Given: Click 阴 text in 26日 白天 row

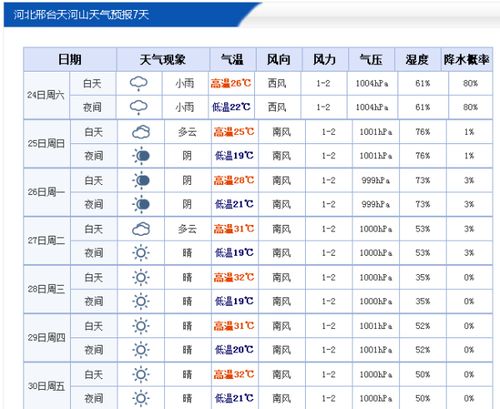Looking at the screenshot, I should tap(187, 180).
